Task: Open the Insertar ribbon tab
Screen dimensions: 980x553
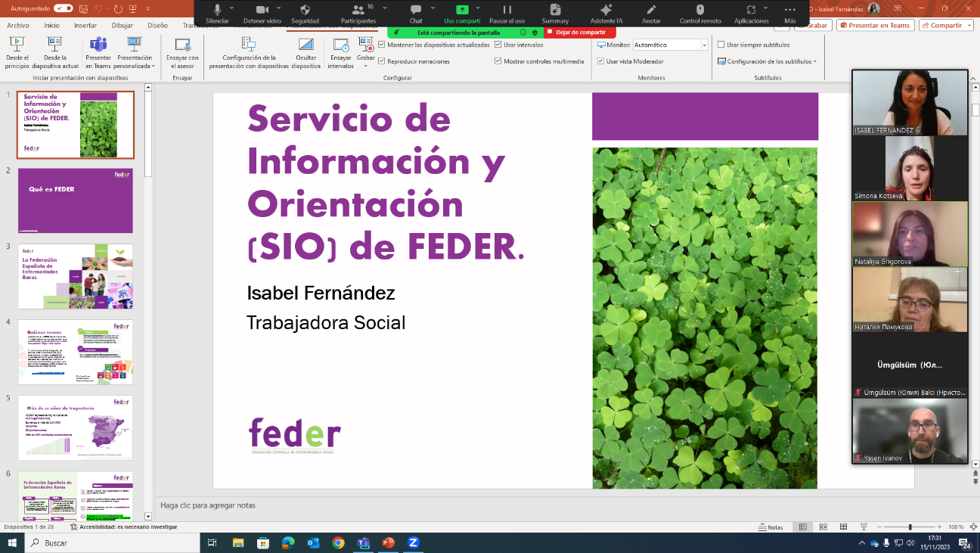Action: click(x=85, y=25)
